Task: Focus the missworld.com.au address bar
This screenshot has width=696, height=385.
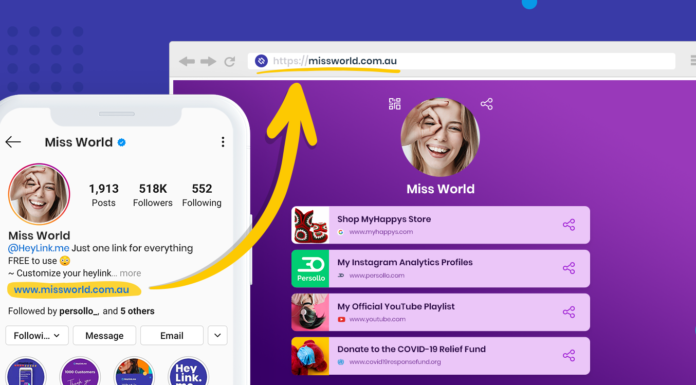Action: click(462, 61)
